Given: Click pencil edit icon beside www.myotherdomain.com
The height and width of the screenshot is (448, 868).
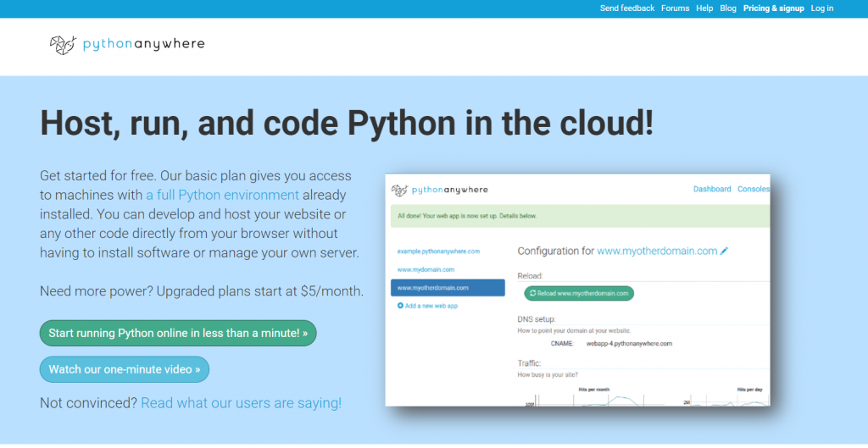Looking at the screenshot, I should 724,252.
